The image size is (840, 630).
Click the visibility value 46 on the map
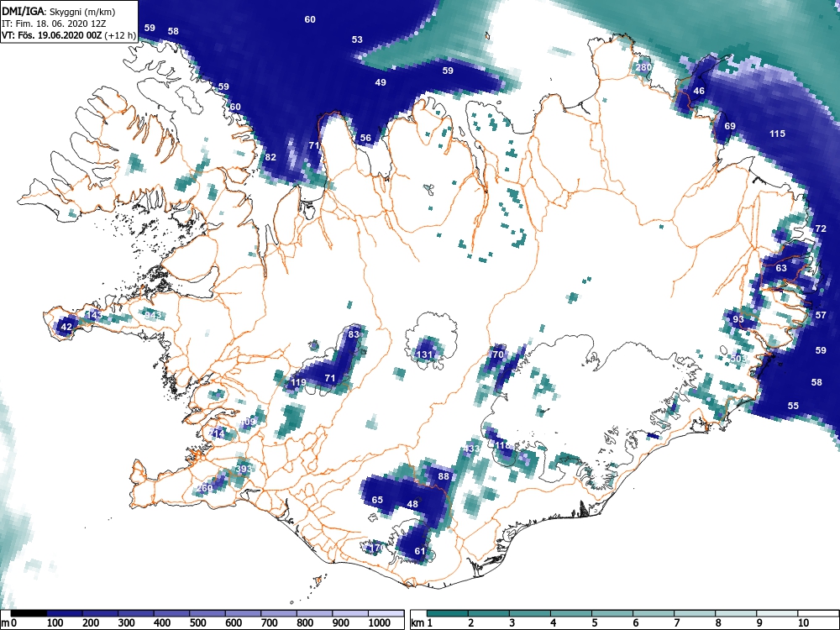tap(699, 91)
